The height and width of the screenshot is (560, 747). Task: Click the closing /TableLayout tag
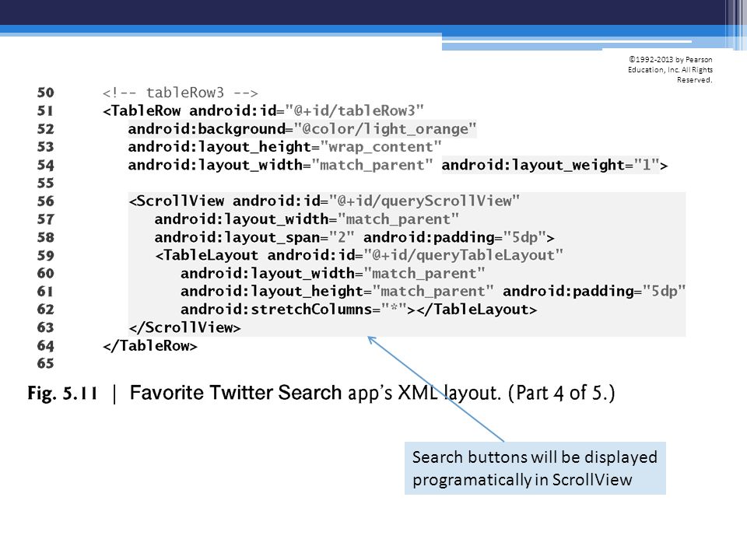pos(476,310)
